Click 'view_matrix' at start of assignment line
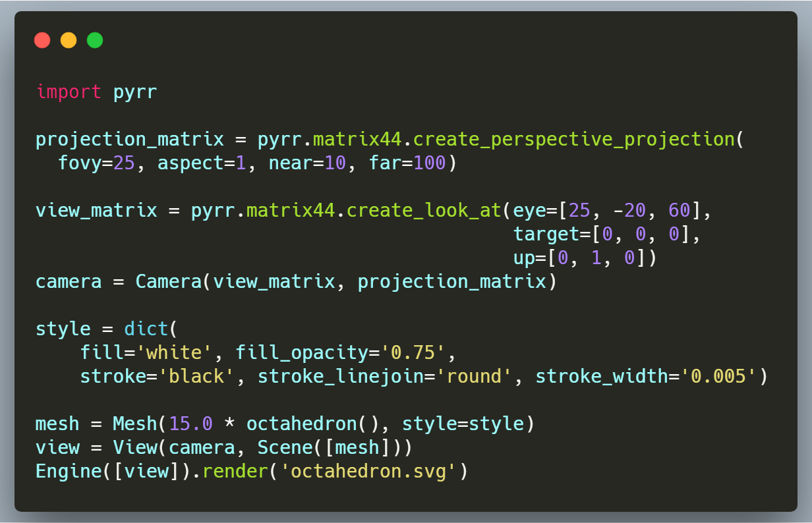 97,211
